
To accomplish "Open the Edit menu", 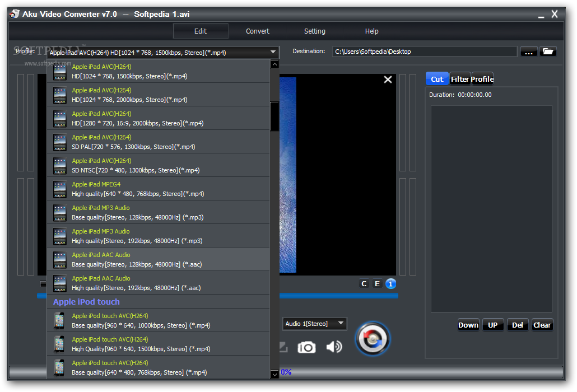I will 201,31.
